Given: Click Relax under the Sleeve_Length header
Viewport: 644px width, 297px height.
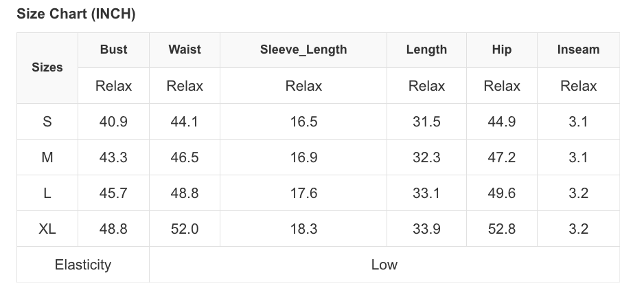Looking at the screenshot, I should pyautogui.click(x=303, y=86).
